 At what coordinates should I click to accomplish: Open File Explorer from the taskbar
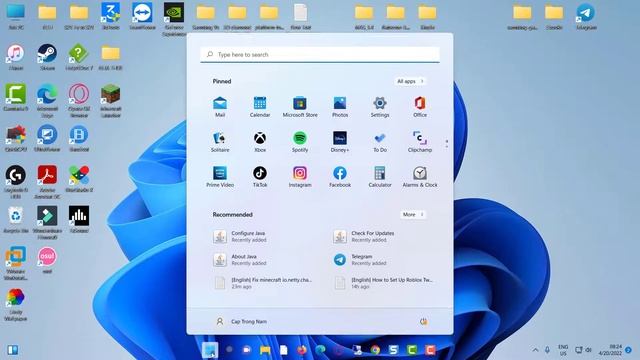pos(265,350)
